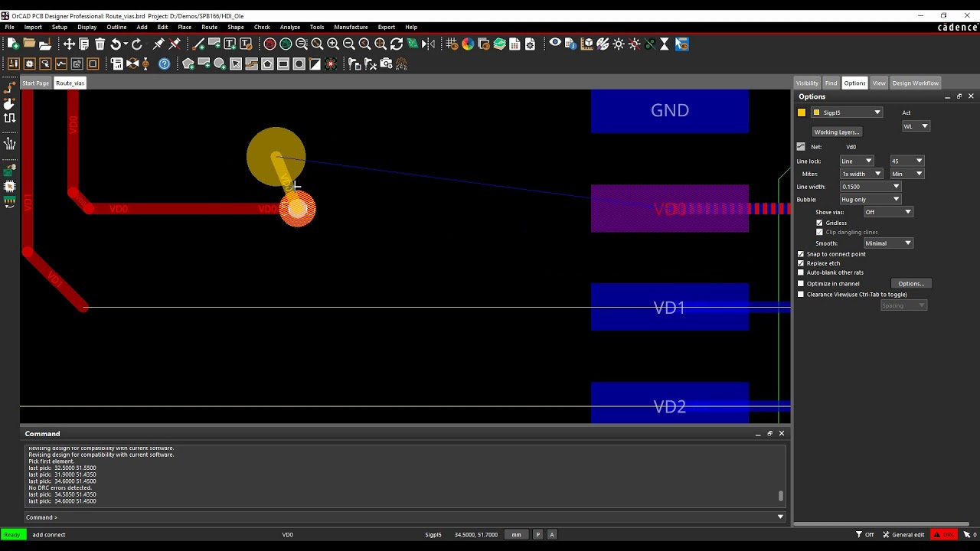The height and width of the screenshot is (551, 980).
Task: Open the Smooth Minimal dropdown
Action: 888,243
